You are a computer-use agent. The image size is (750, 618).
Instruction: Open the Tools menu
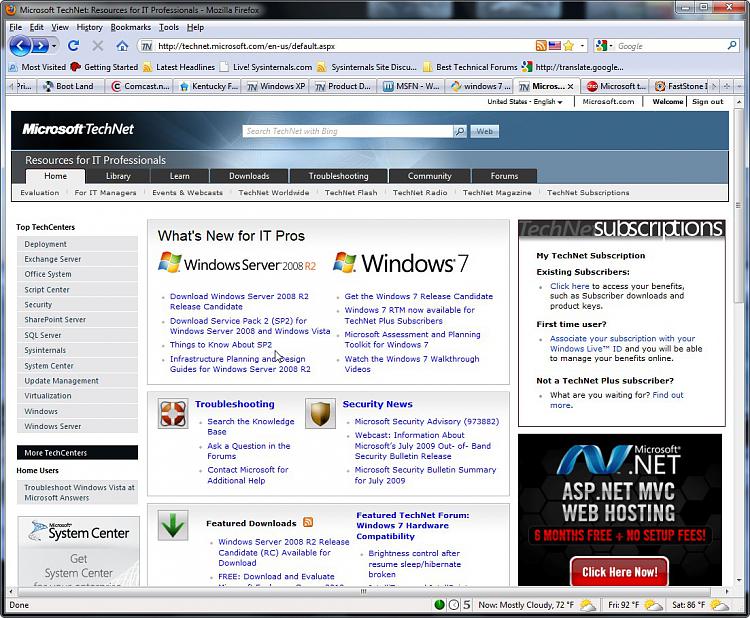point(169,27)
